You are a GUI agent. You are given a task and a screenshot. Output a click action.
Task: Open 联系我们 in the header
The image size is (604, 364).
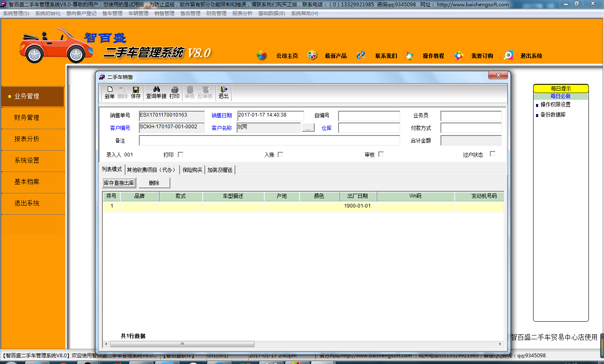pyautogui.click(x=386, y=56)
